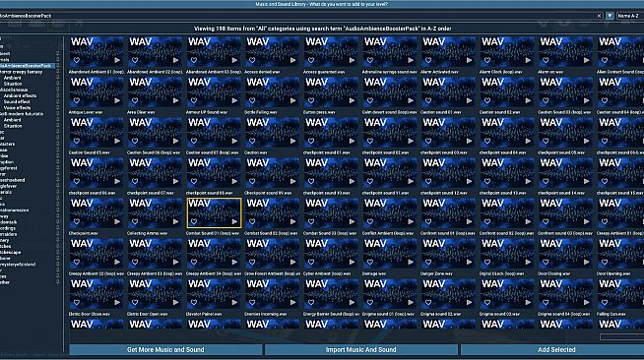
Task: Favorite Confront sound 01 (loop) heart
Action: click(428, 222)
